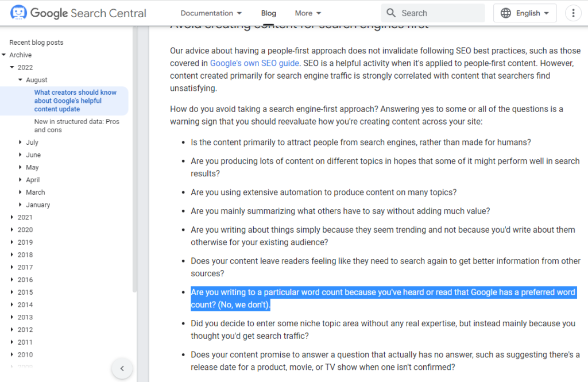Expand the 2019 archive year
Screen dimensions: 588x382
(x=12, y=242)
